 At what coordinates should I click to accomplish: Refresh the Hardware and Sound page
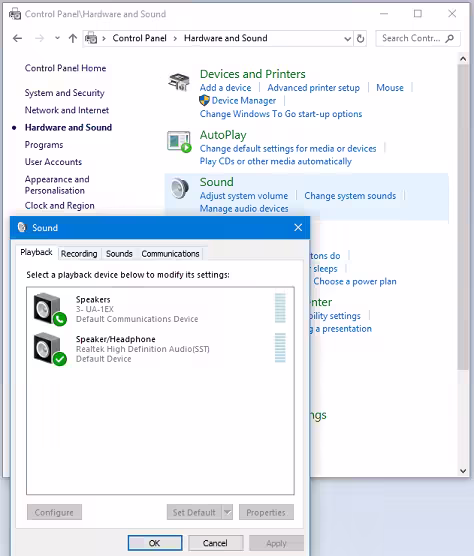360,38
